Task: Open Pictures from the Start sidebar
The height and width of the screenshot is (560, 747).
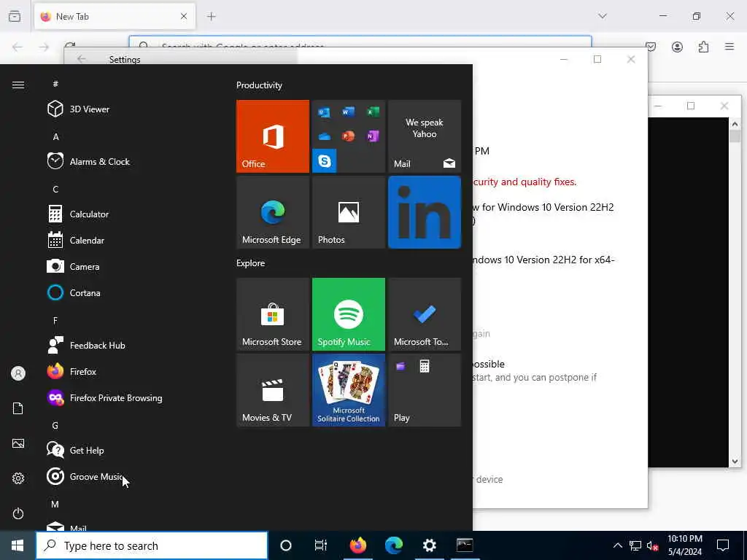Action: 18,443
